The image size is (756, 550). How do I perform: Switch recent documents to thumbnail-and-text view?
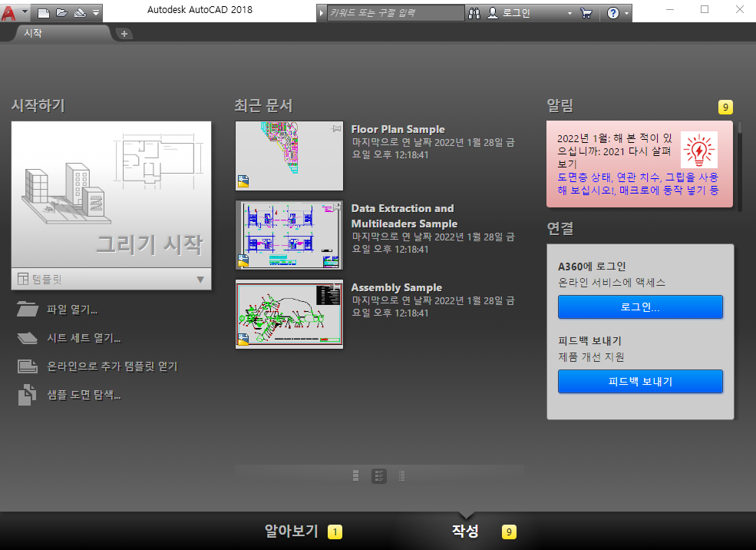(x=379, y=476)
